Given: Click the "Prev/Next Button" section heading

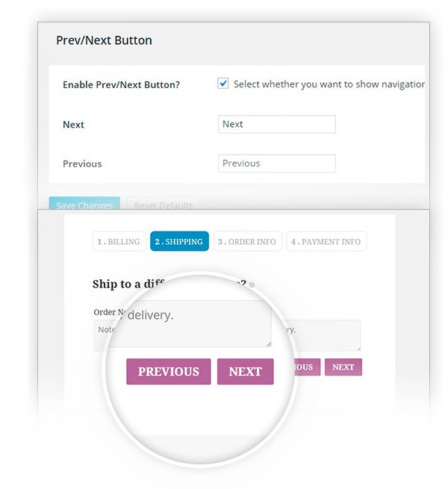Looking at the screenshot, I should [104, 40].
